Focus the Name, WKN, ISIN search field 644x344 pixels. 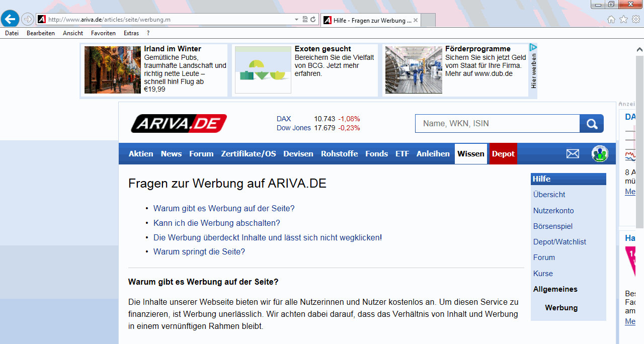click(498, 124)
